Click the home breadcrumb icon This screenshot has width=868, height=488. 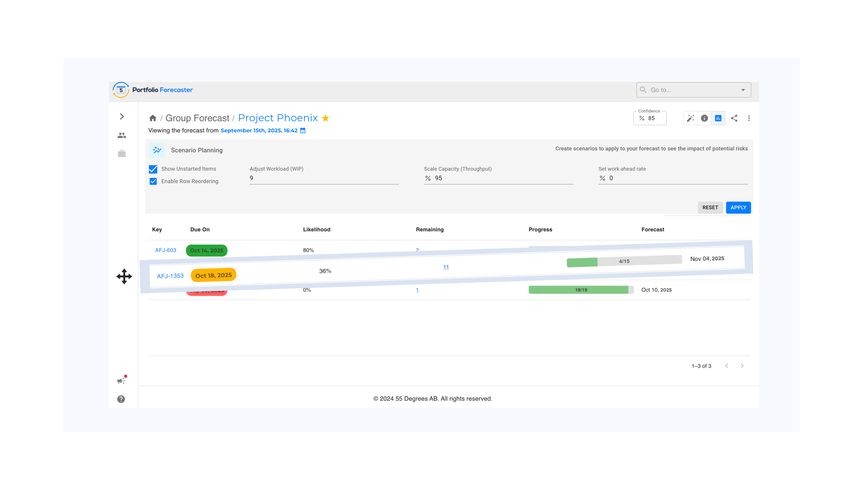click(x=153, y=118)
